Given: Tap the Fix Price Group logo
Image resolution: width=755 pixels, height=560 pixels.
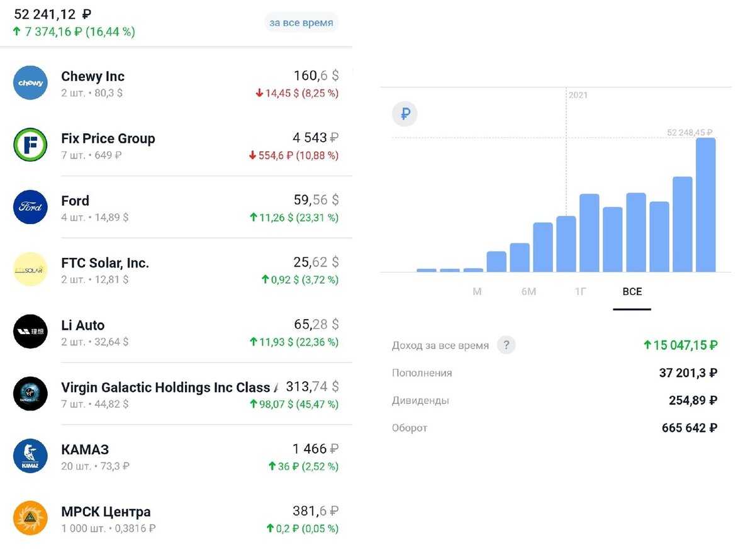Looking at the screenshot, I should [x=30, y=145].
